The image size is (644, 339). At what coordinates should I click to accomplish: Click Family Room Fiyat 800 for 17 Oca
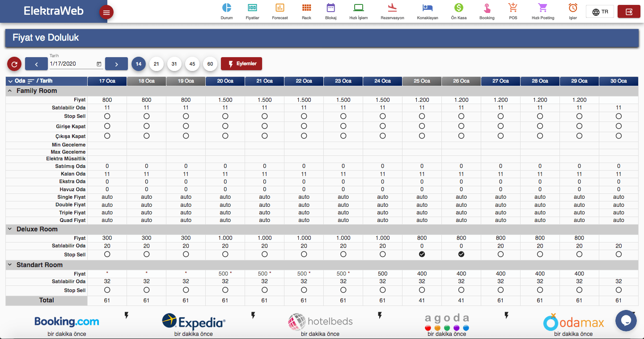pos(107,100)
